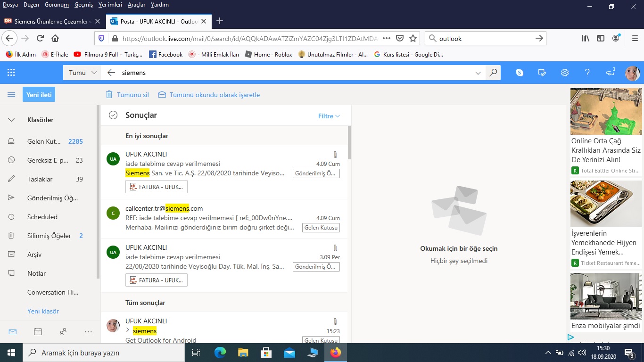Viewport: 644px width, 362px height.
Task: Click the Firefox search field with outlook
Action: [x=486, y=38]
